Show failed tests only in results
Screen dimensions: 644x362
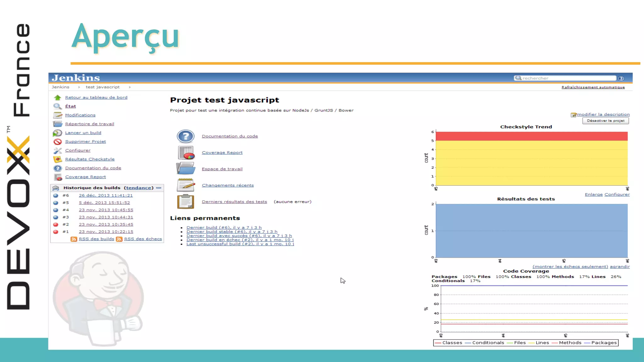(570, 266)
